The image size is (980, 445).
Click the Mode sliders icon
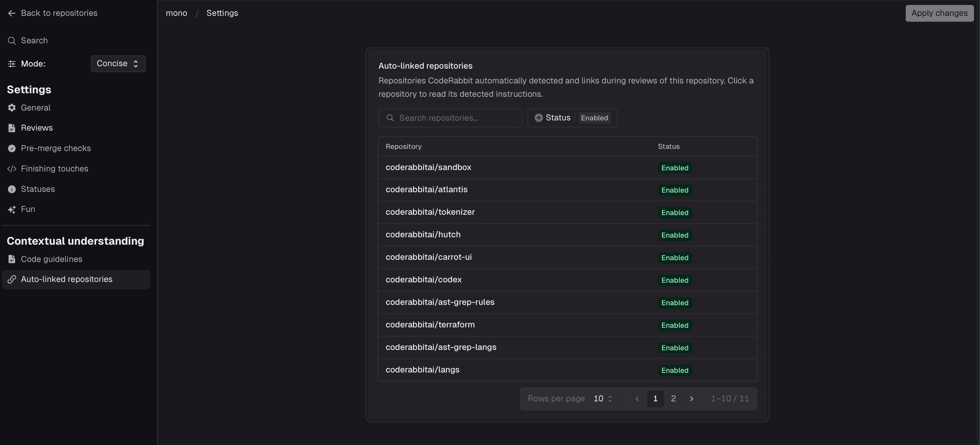(x=12, y=64)
